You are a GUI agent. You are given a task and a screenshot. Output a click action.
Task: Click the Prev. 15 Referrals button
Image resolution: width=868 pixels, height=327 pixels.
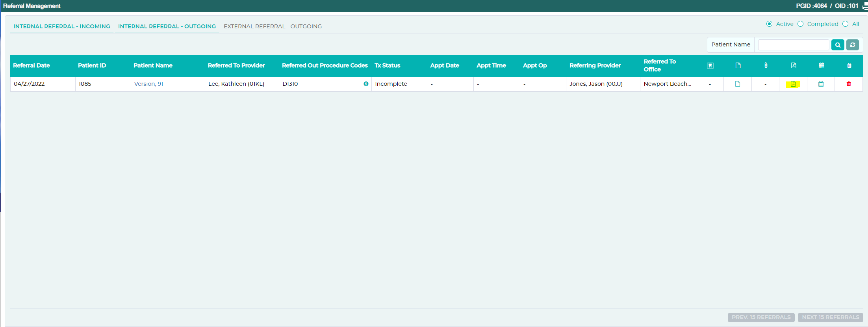(x=761, y=317)
